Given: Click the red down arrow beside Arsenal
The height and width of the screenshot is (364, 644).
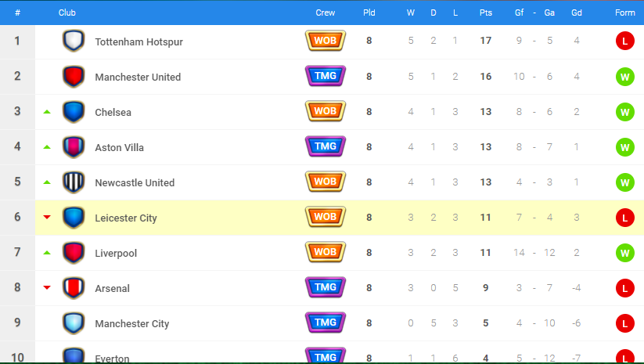Looking at the screenshot, I should [x=47, y=287].
